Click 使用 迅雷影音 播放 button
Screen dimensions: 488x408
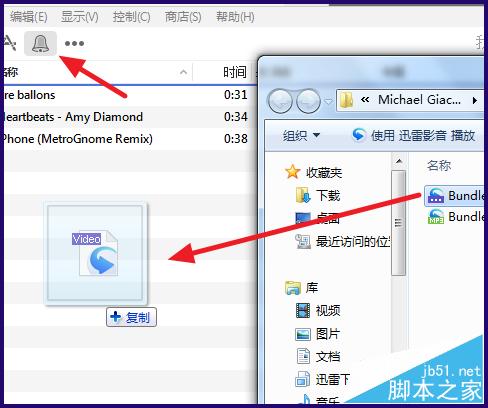[x=413, y=135]
